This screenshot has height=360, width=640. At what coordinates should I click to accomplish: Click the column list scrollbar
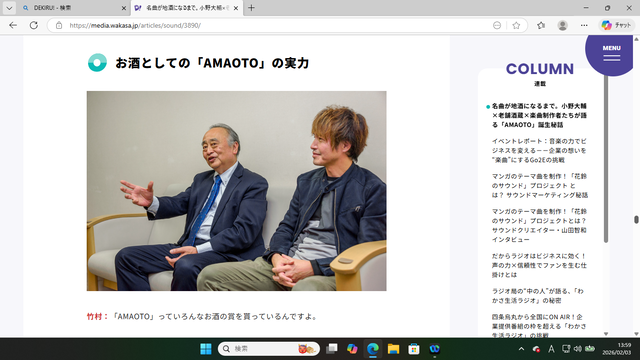click(606, 159)
